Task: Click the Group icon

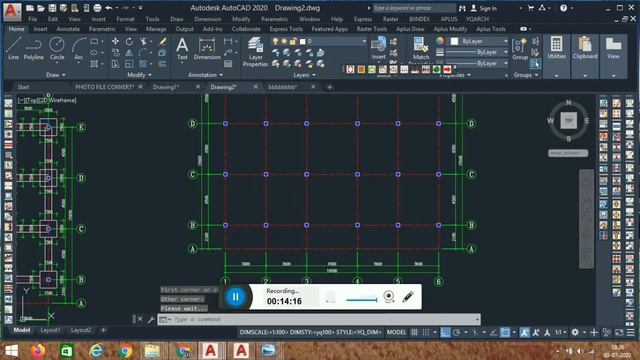Action: pyautogui.click(x=520, y=49)
